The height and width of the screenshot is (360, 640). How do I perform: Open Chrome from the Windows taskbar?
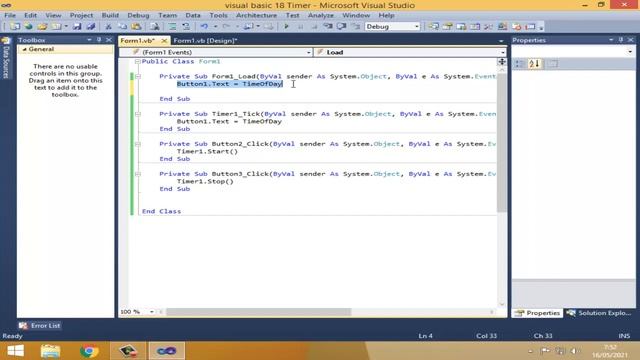click(89, 351)
